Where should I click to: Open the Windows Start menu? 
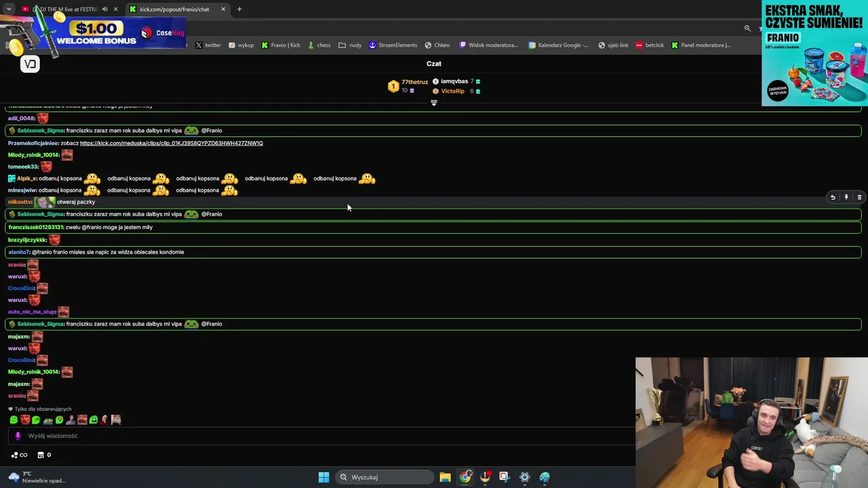pos(323,477)
